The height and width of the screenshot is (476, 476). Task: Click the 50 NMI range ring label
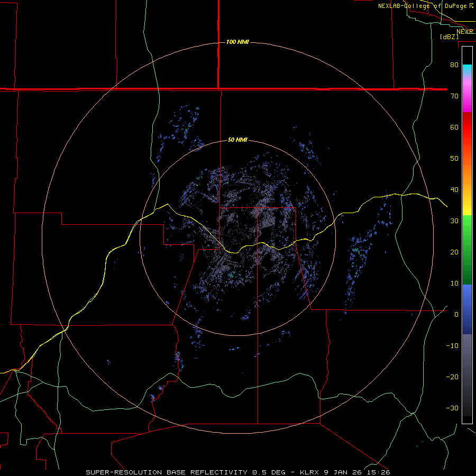point(237,140)
